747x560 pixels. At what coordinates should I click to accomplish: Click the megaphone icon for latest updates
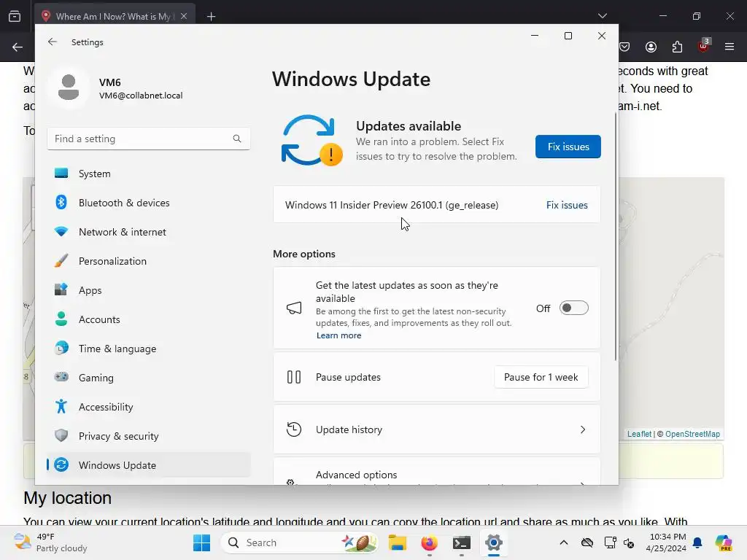tap(294, 308)
